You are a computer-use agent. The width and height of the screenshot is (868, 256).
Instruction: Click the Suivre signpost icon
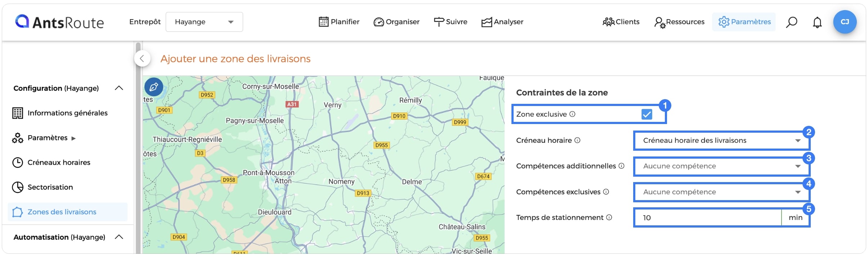point(439,22)
